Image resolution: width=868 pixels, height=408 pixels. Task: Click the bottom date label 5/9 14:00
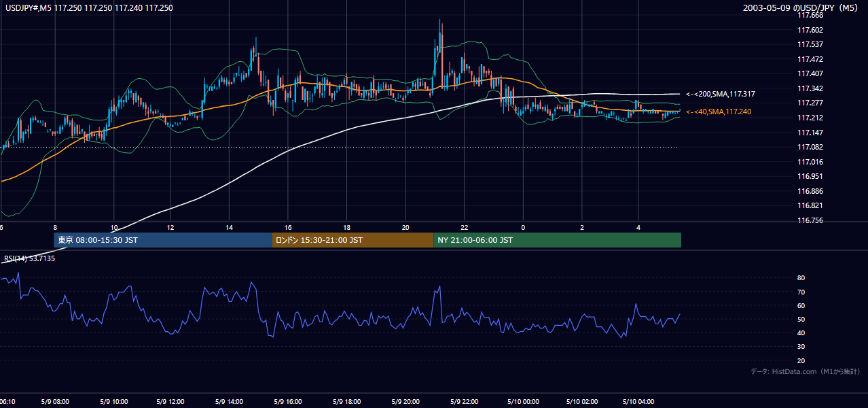pos(230,402)
